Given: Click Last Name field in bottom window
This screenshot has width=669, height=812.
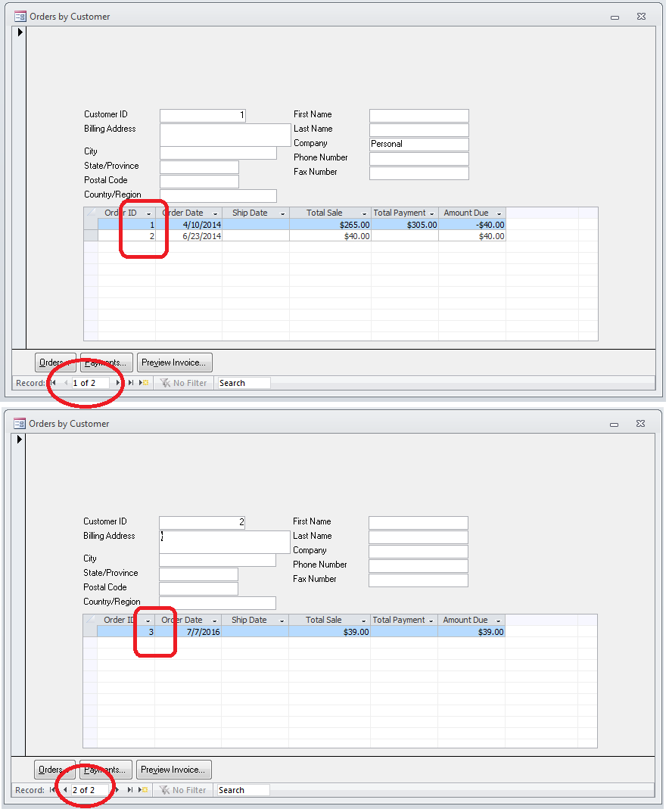Looking at the screenshot, I should click(419, 537).
